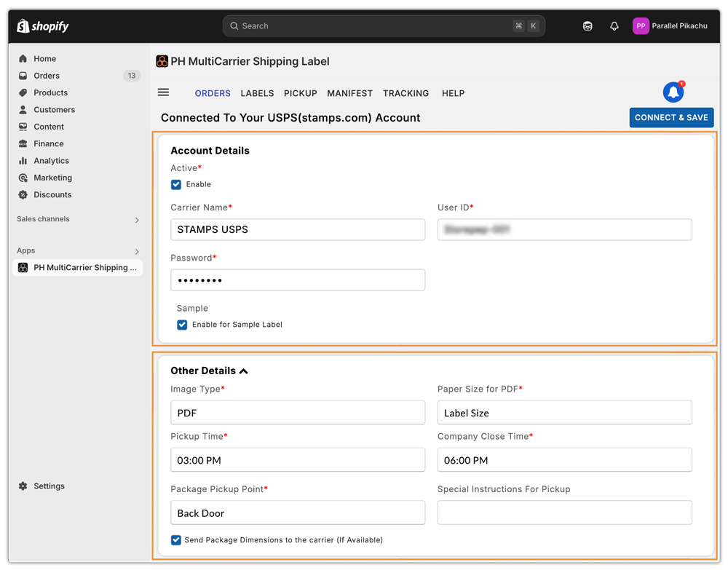Screen dimensions: 728x570
Task: Open Content section in sidebar
Action: (48, 127)
